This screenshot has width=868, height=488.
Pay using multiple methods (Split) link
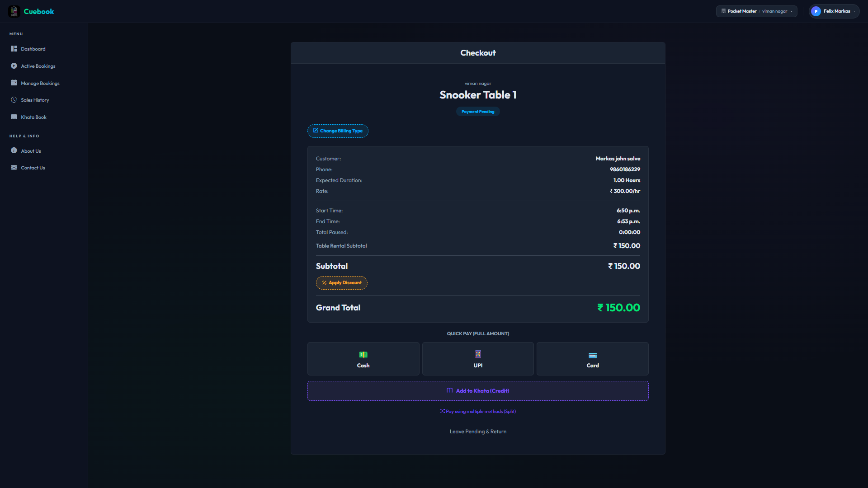[478, 412]
